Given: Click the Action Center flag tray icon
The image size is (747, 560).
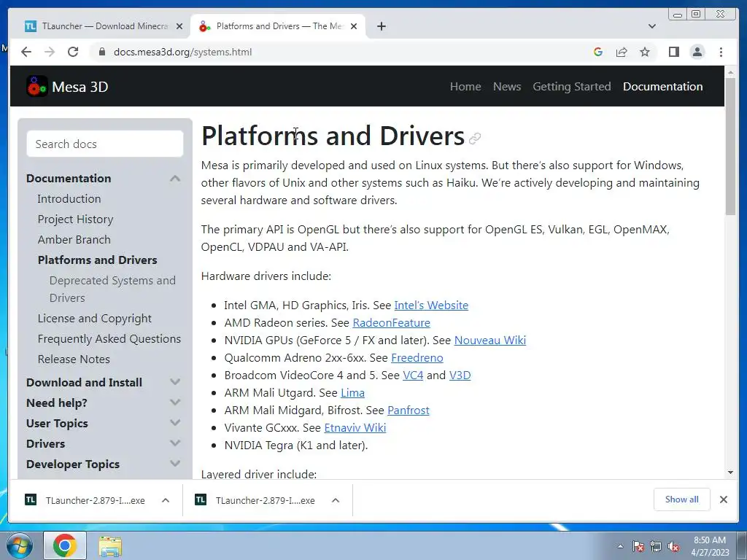Looking at the screenshot, I should pyautogui.click(x=638, y=546).
